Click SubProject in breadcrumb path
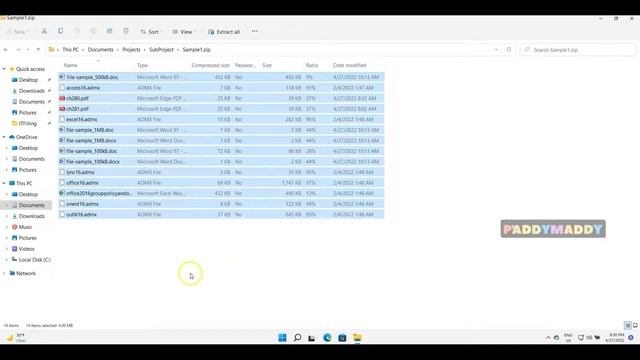 coord(161,50)
